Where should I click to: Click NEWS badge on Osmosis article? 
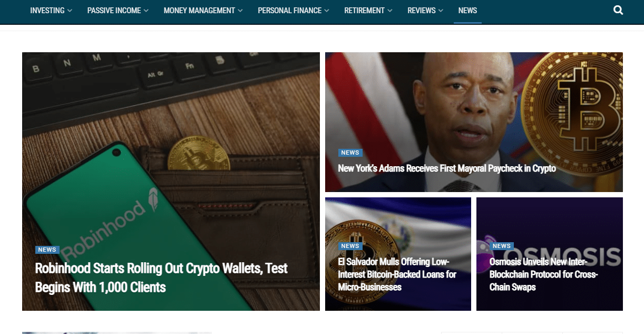point(501,246)
